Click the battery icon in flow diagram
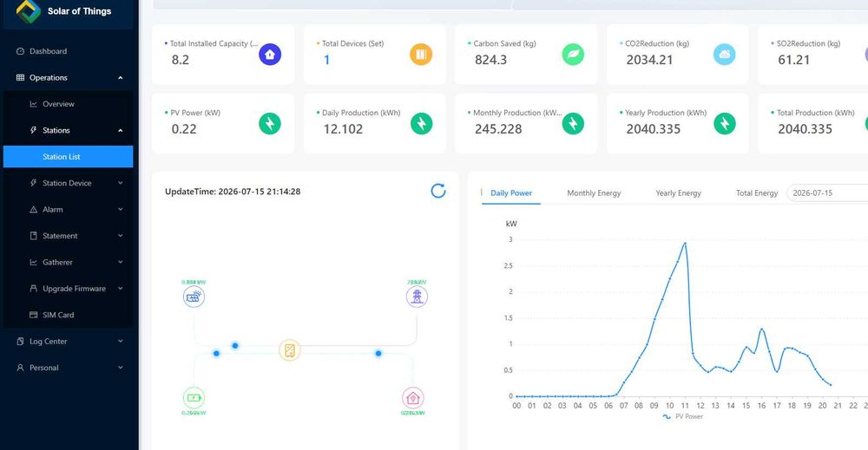This screenshot has height=450, width=868. click(x=194, y=397)
